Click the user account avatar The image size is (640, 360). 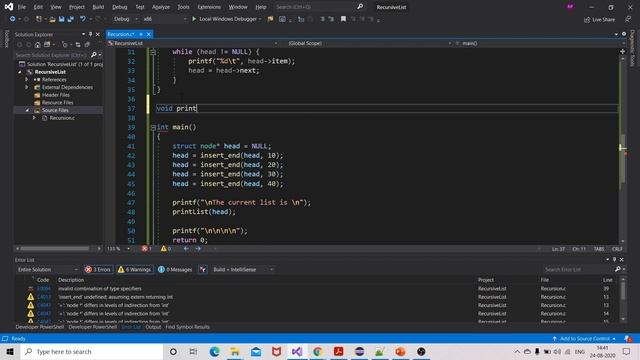(x=570, y=7)
